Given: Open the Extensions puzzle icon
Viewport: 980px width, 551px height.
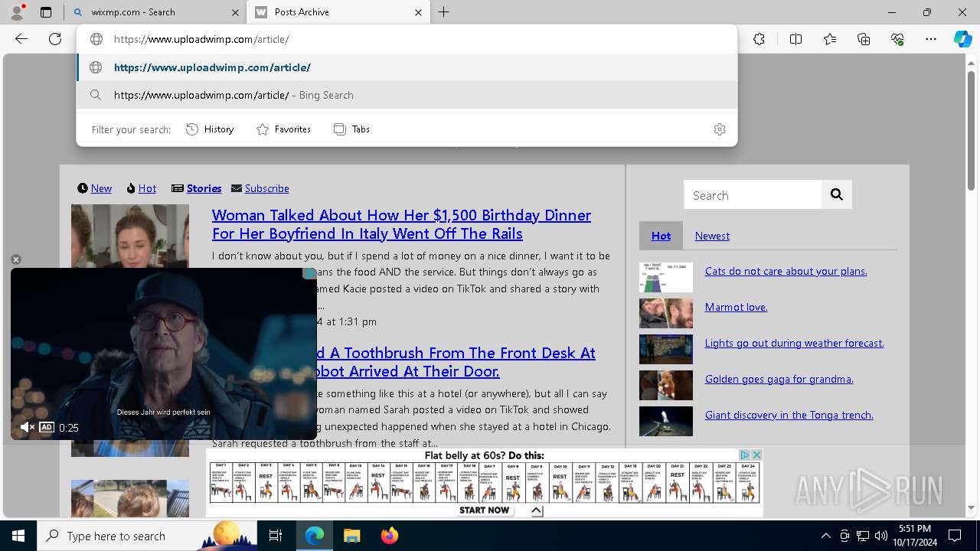Looking at the screenshot, I should (759, 39).
